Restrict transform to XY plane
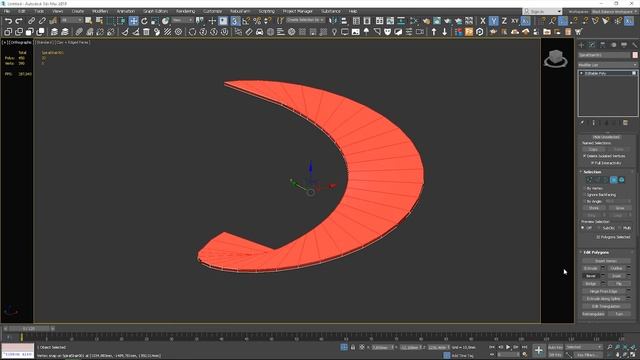The height and width of the screenshot is (360, 640). pyautogui.click(x=515, y=20)
